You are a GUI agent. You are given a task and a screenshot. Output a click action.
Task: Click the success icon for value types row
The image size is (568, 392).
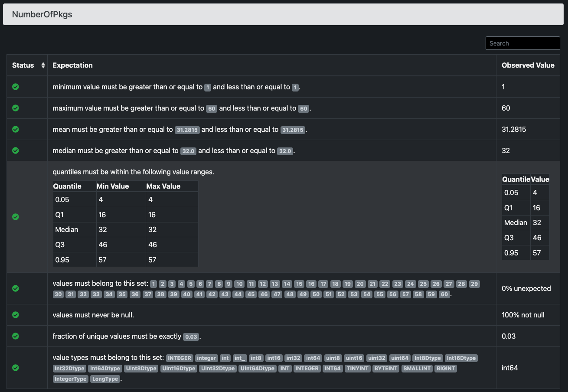[16, 368]
